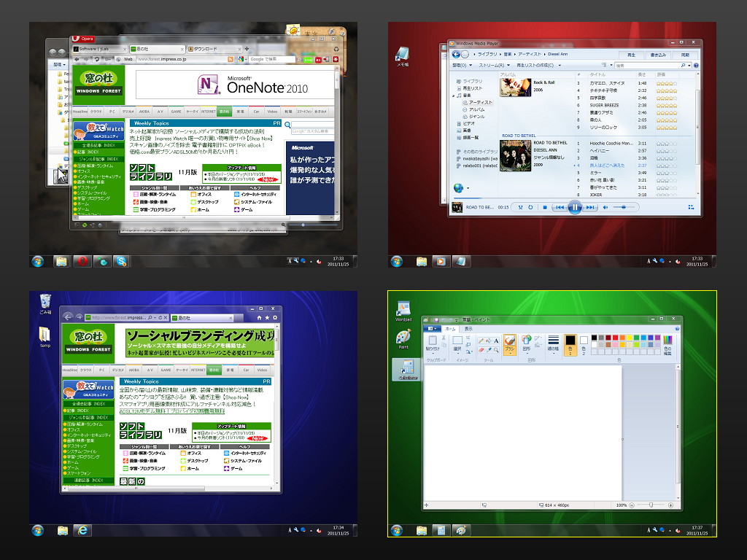Screen dimensions: 747x560
Task: Select the Magnifier tool in Paint
Action: point(496,349)
